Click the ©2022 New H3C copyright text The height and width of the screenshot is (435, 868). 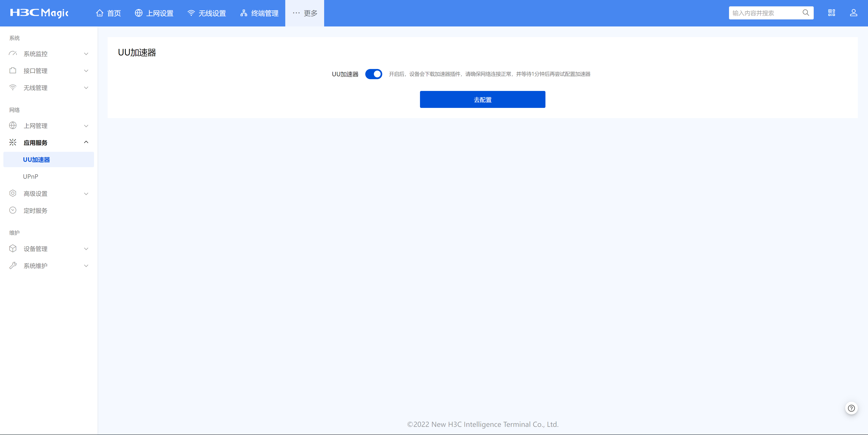point(483,424)
